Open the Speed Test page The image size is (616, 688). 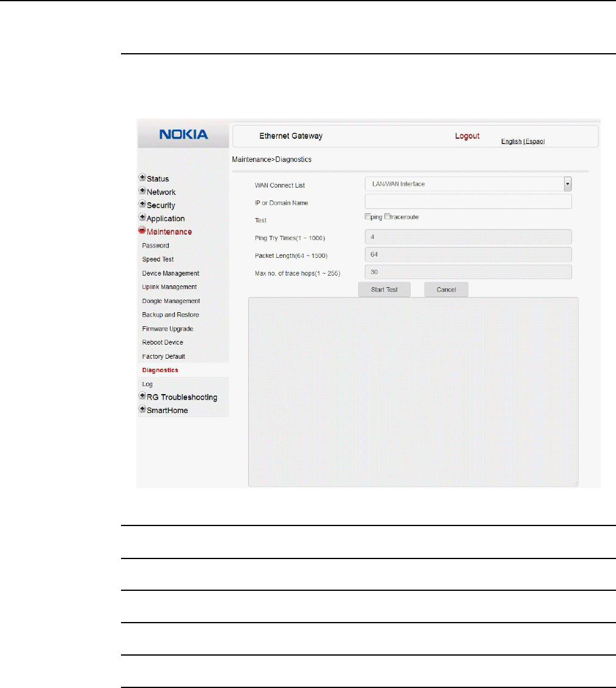click(158, 259)
